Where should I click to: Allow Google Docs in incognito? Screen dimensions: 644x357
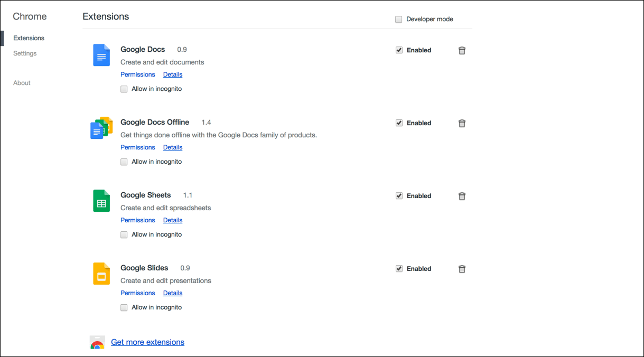(x=124, y=89)
